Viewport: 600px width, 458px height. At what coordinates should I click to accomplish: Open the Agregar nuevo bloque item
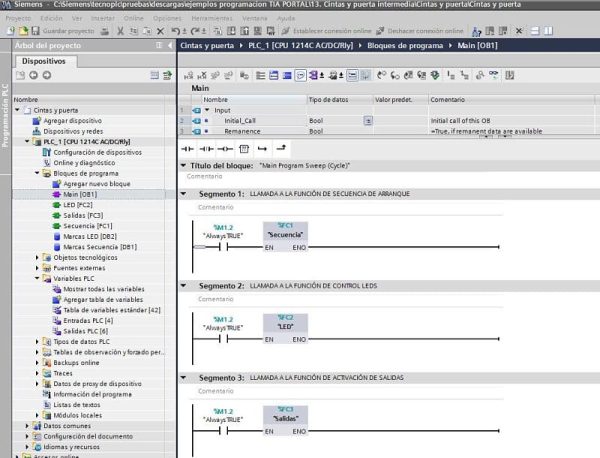point(96,184)
